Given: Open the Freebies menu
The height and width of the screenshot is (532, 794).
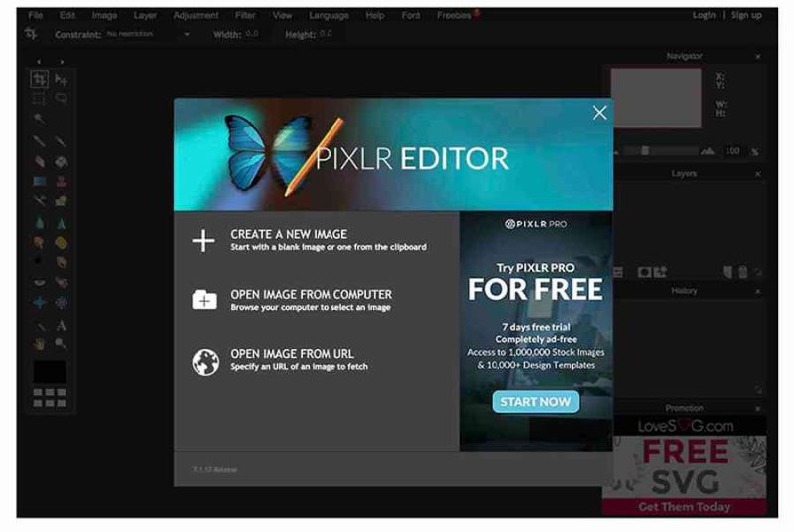Looking at the screenshot, I should coord(455,15).
